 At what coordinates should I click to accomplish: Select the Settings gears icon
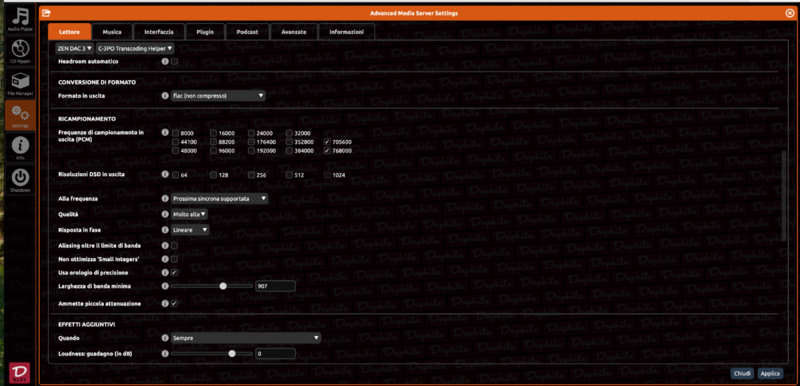click(x=20, y=114)
